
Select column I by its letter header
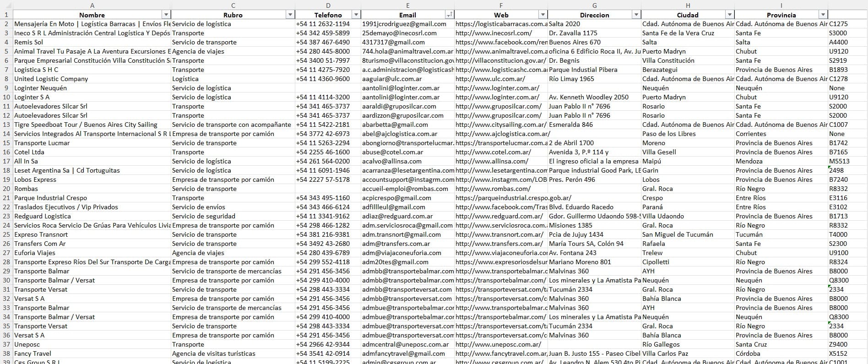[x=781, y=5]
